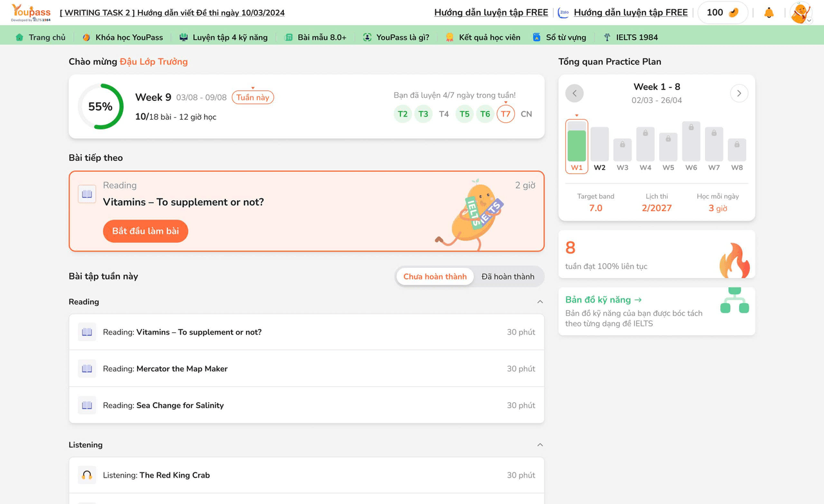Click Bắt đầu làm bài button
The height and width of the screenshot is (504, 824).
click(145, 231)
